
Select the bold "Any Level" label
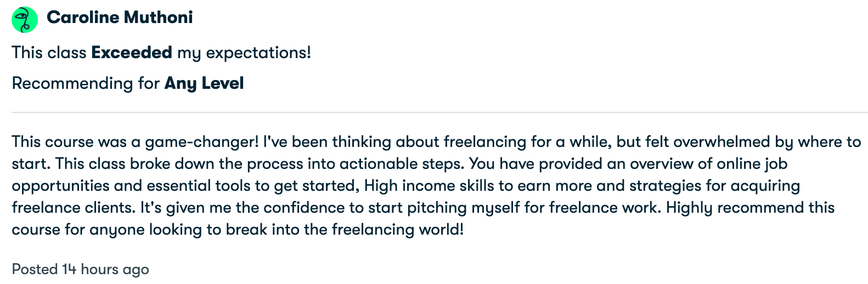click(x=204, y=83)
